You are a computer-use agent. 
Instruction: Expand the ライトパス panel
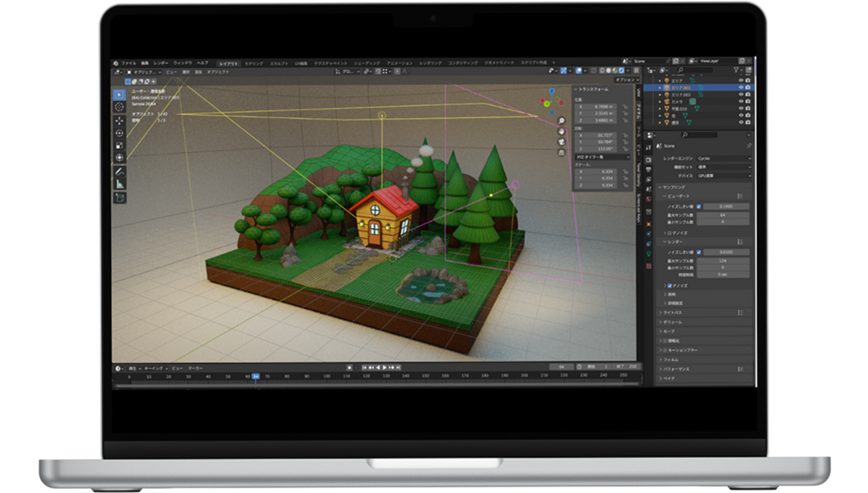pyautogui.click(x=674, y=312)
